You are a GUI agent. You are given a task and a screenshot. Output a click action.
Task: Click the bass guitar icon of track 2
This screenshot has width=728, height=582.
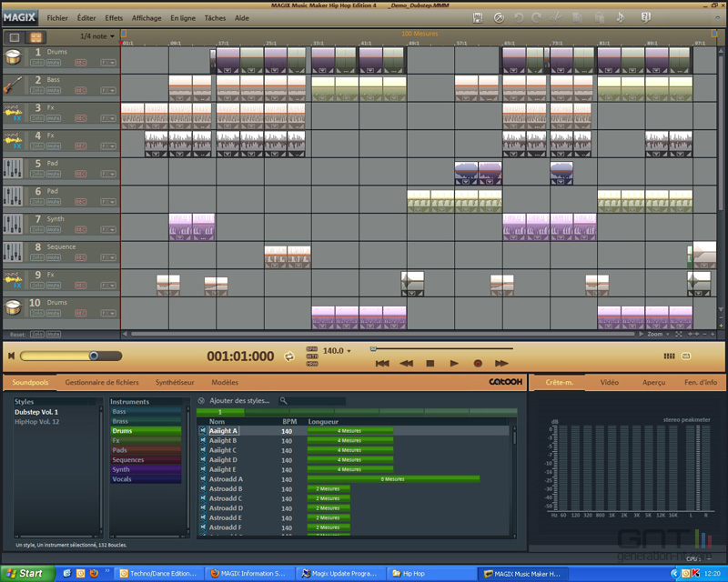click(13, 85)
